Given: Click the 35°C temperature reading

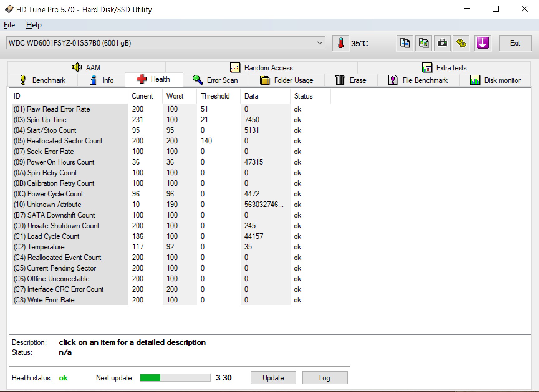Looking at the screenshot, I should tap(360, 43).
